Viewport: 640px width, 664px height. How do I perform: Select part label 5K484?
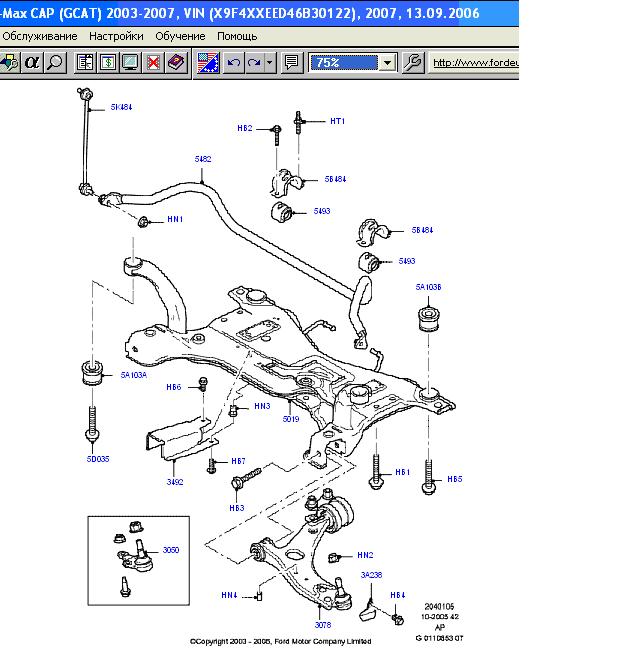121,107
